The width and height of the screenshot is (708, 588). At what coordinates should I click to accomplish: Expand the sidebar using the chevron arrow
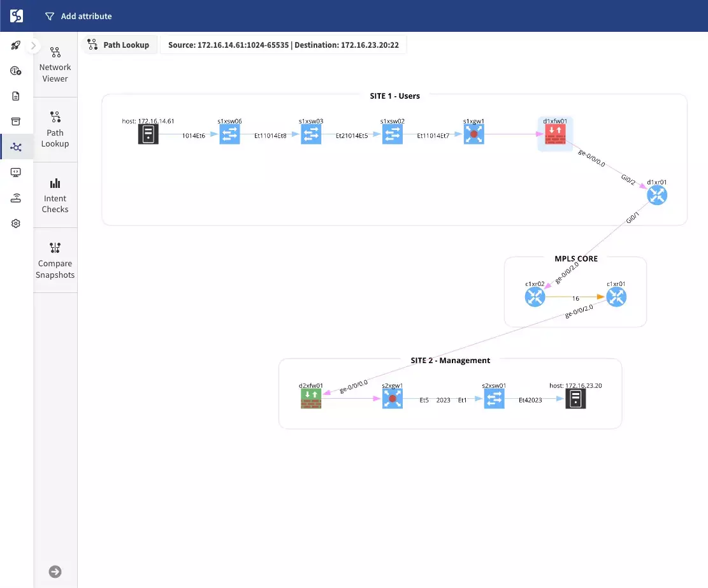coord(33,45)
